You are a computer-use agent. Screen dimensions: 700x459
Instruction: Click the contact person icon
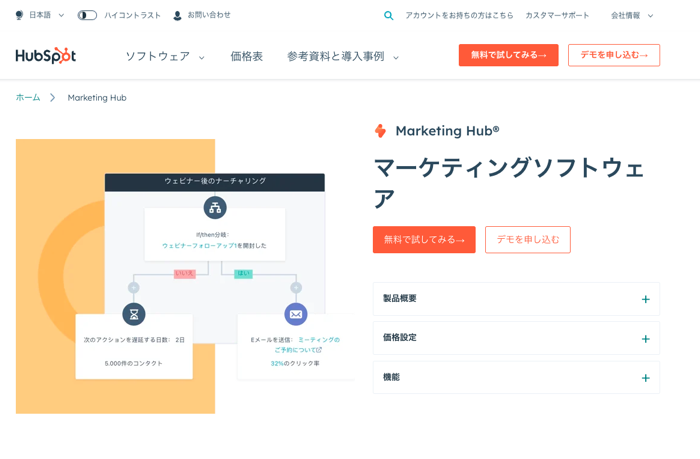177,16
